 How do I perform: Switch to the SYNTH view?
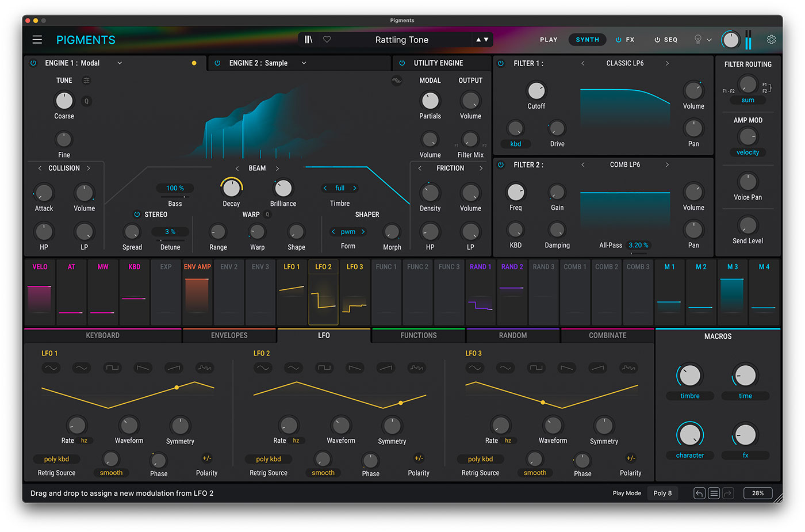pyautogui.click(x=588, y=40)
